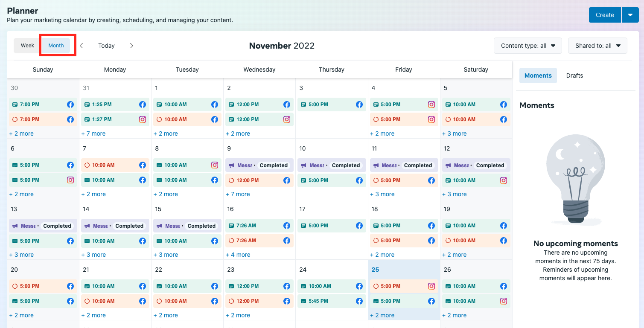Viewport: 644px width, 328px height.
Task: Click the 'No upcoming moments' heading
Action: tap(576, 244)
